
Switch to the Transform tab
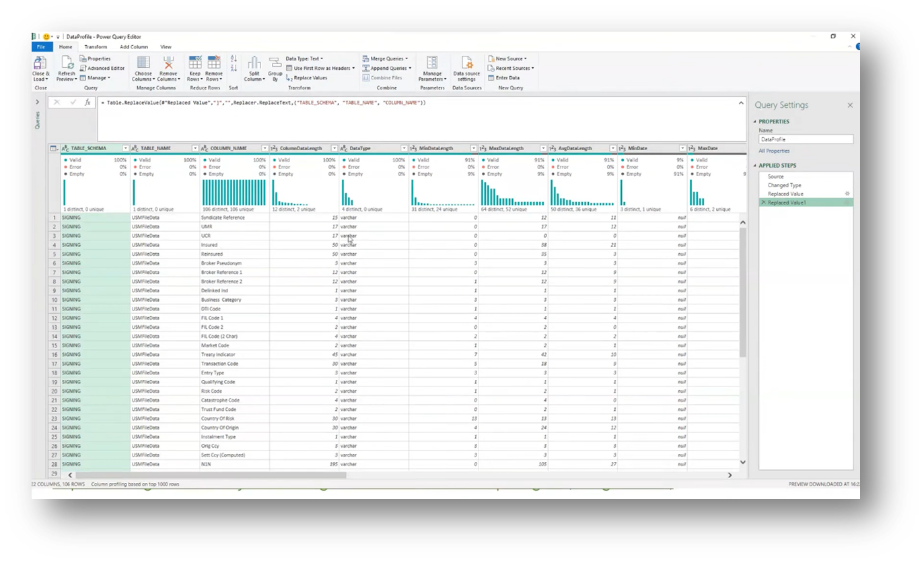tap(96, 47)
